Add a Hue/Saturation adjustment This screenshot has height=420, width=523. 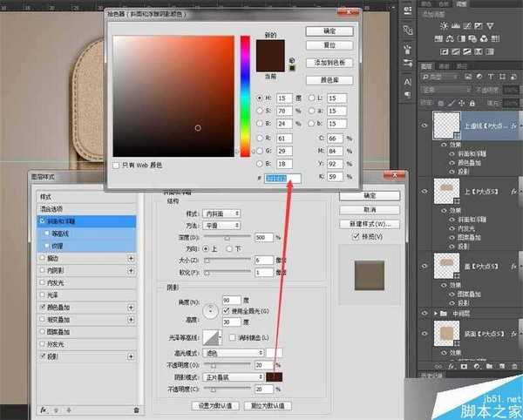(438, 38)
